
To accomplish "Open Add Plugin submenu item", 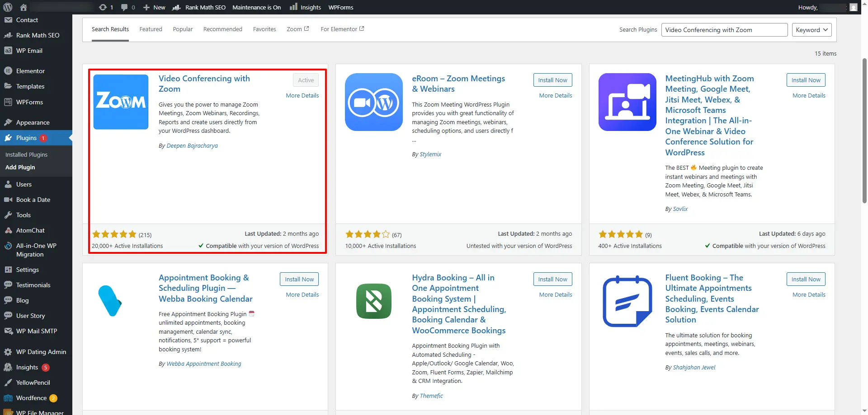I will click(20, 167).
